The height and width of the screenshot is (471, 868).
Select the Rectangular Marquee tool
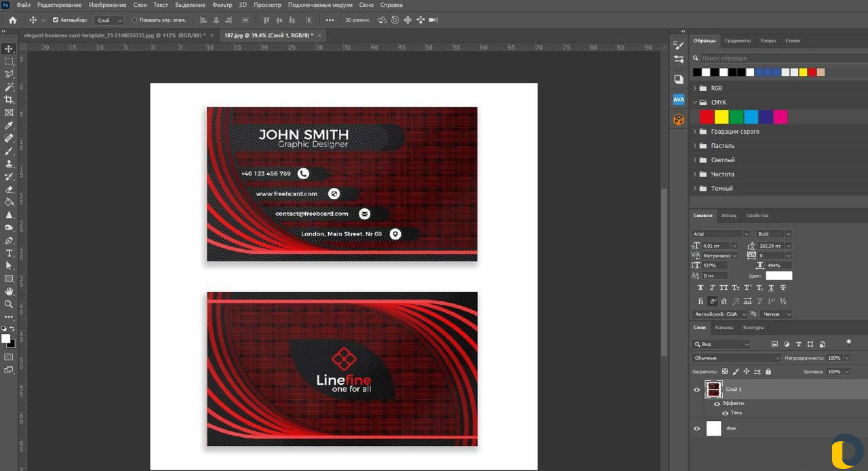click(x=9, y=61)
